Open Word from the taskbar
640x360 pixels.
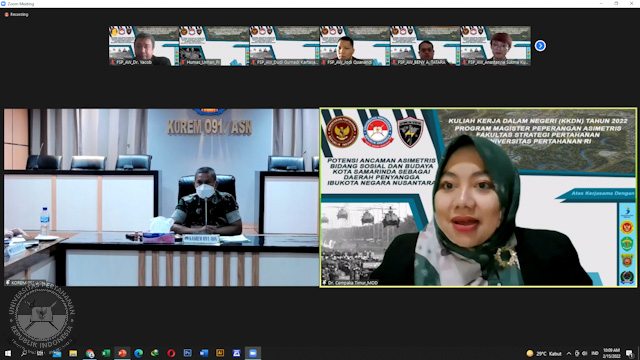[x=204, y=353]
